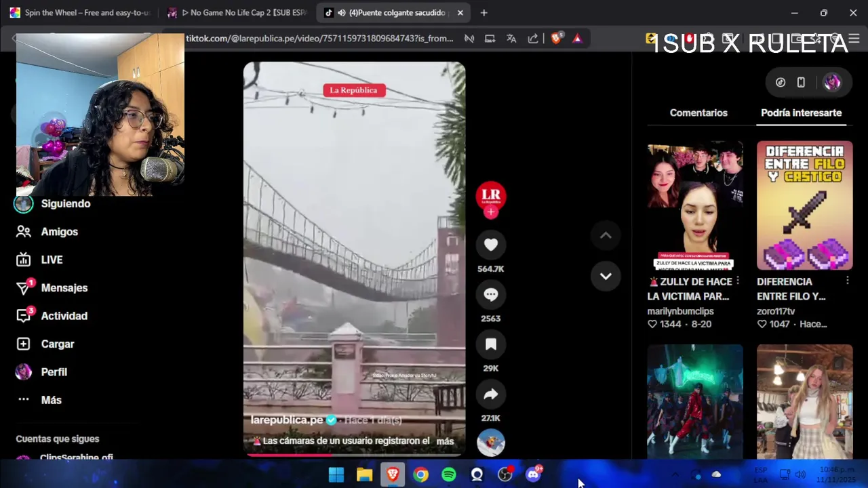The width and height of the screenshot is (868, 488).
Task: Go to next video with down arrow
Action: click(x=606, y=276)
